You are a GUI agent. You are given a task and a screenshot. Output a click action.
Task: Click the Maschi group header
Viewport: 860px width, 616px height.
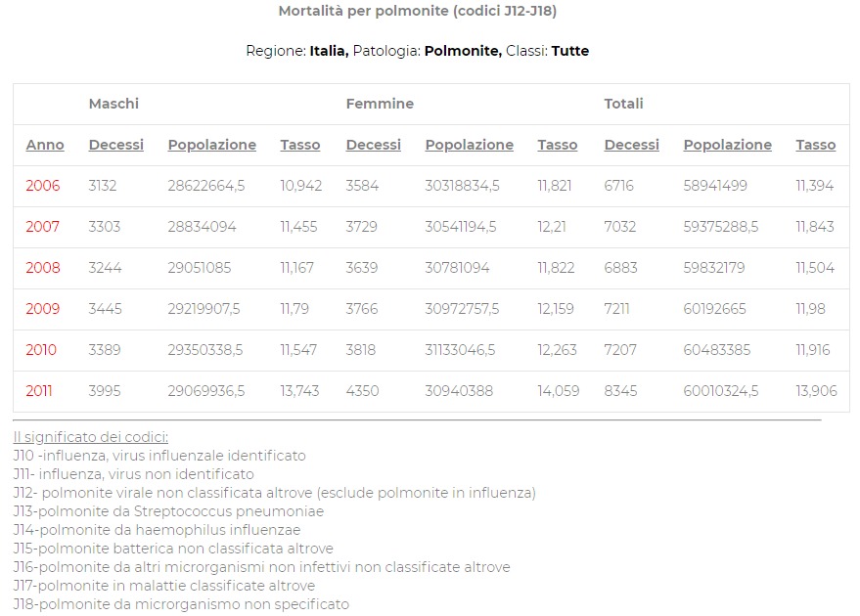point(113,104)
